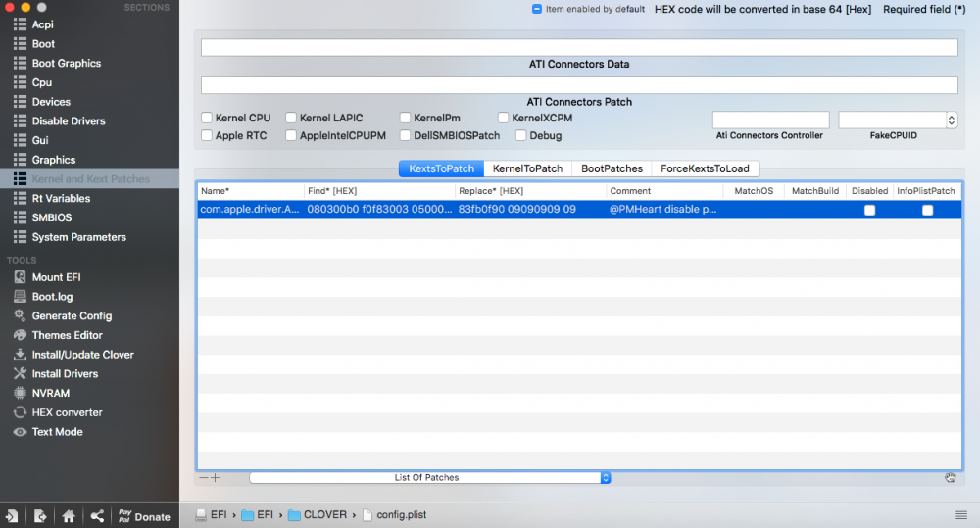
Task: Enable the AppleIntelCPUPM checkbox
Action: (x=291, y=135)
